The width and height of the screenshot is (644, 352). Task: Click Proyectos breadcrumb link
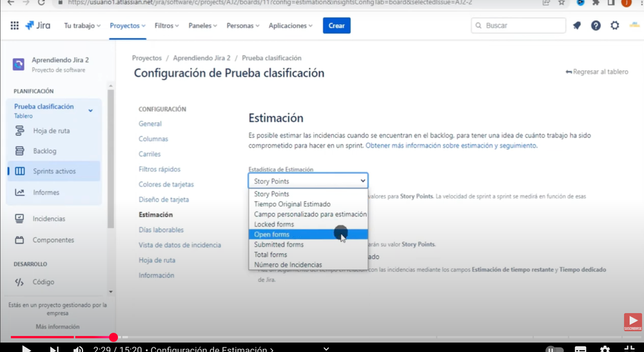[x=146, y=58]
